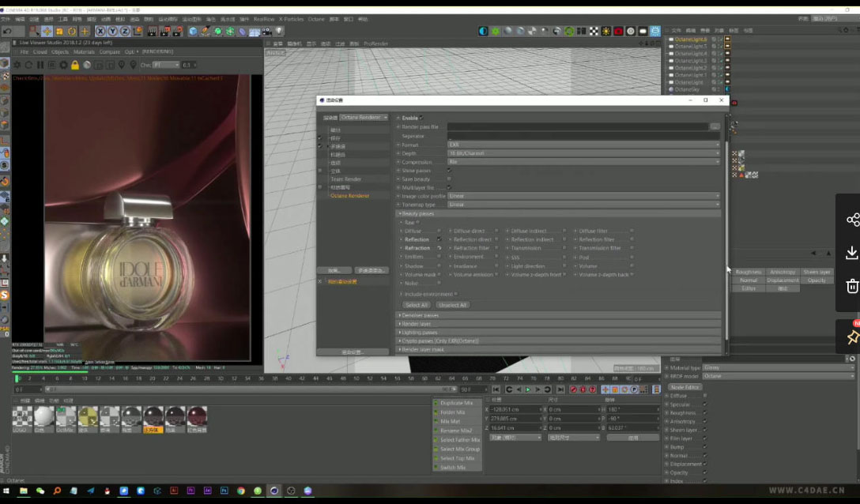Select the Rotate tool in top toolbar

pyautogui.click(x=72, y=32)
